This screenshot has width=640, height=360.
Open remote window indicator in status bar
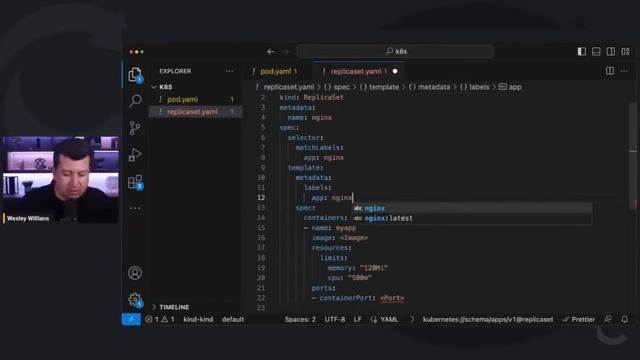[x=131, y=319]
